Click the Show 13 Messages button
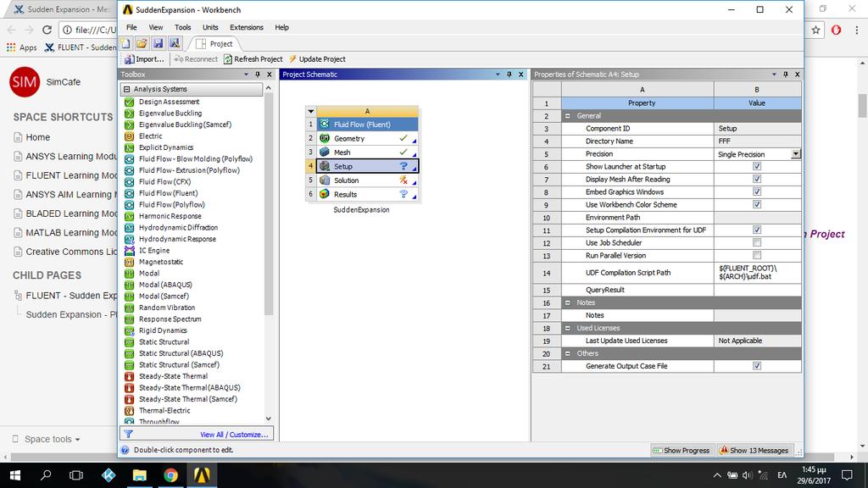Image resolution: width=868 pixels, height=488 pixels. point(754,451)
